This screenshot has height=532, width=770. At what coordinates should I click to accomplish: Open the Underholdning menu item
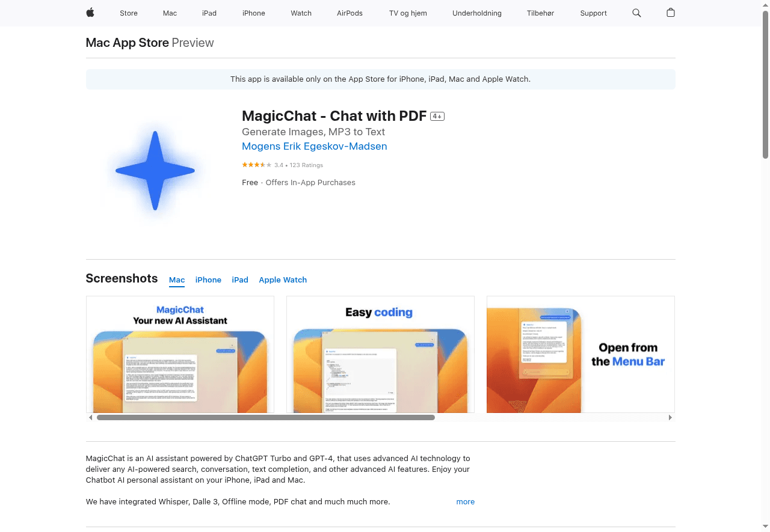pos(476,13)
